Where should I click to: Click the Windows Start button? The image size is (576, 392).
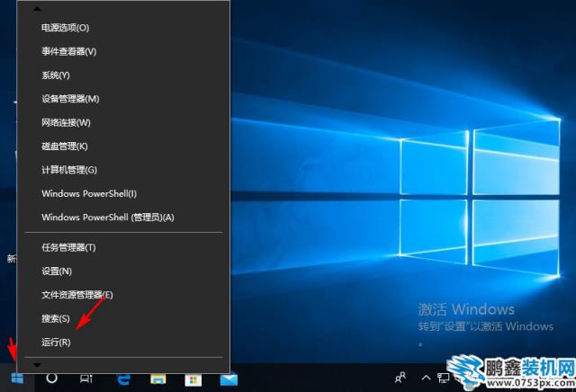[x=17, y=378]
